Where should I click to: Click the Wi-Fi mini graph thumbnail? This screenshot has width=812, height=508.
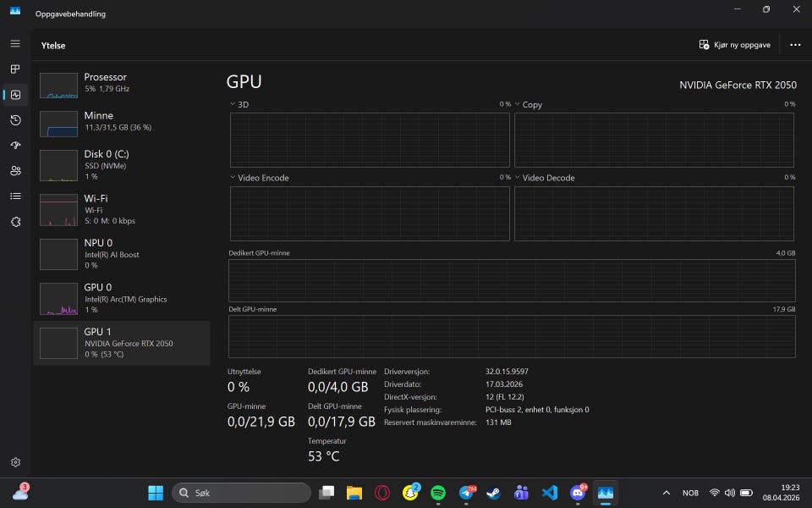coord(58,210)
